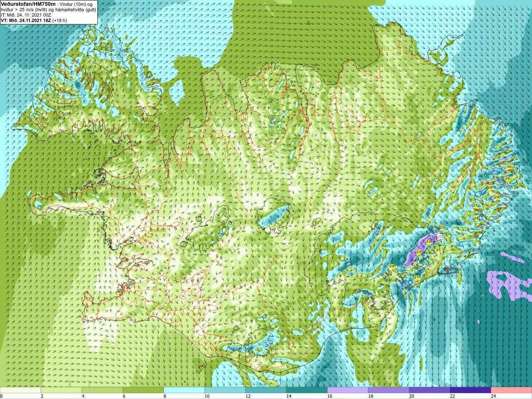Click the 10–12 m/s turquoise legend swatch
Image resolution: width=532 pixels, height=399 pixels.
coord(225,390)
